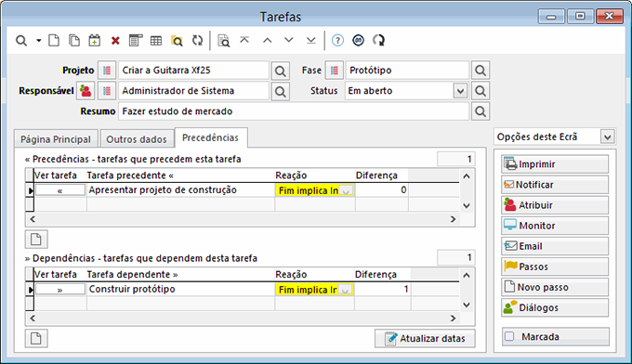The height and width of the screenshot is (364, 632).
Task: Open the Diálogos button
Action: (555, 308)
